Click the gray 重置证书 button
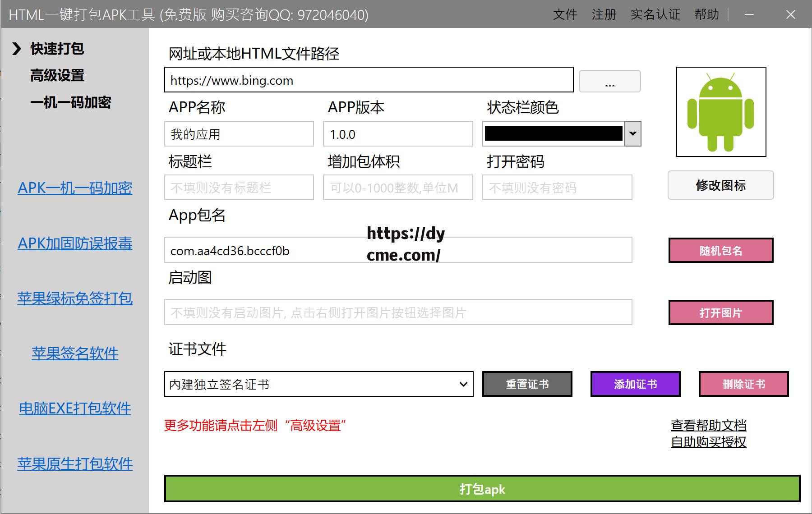This screenshot has height=514, width=812. click(x=527, y=384)
